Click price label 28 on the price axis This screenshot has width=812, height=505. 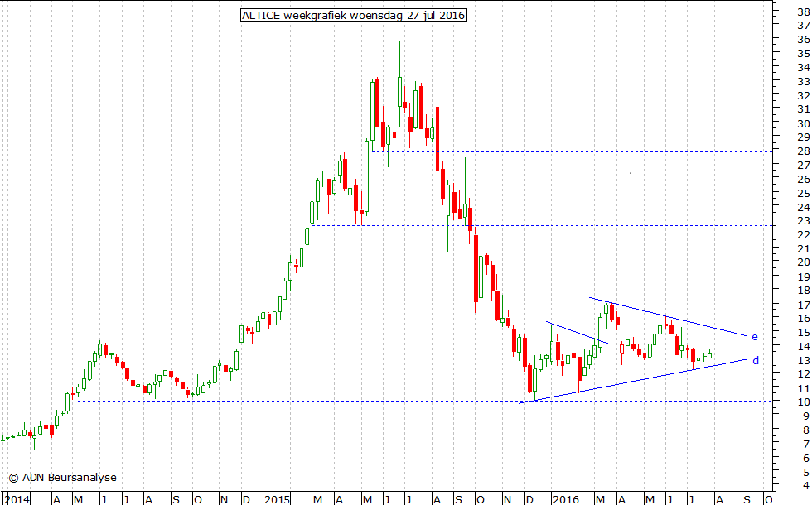pyautogui.click(x=804, y=151)
